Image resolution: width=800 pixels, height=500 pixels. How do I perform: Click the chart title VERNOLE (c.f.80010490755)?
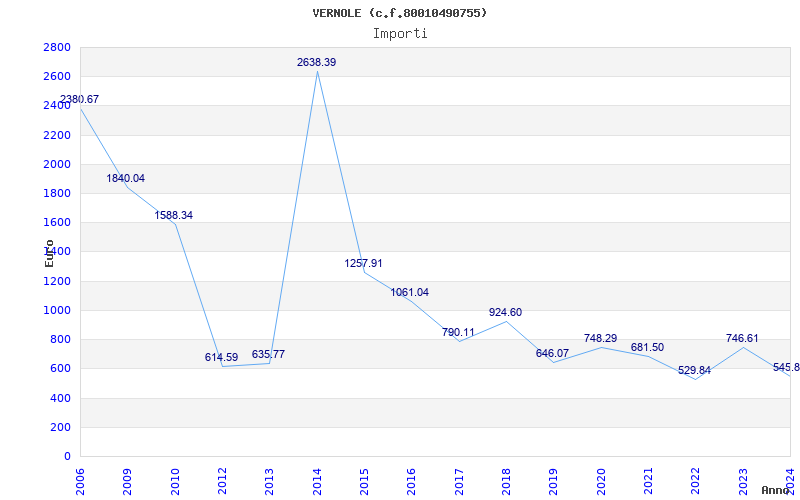tap(399, 13)
